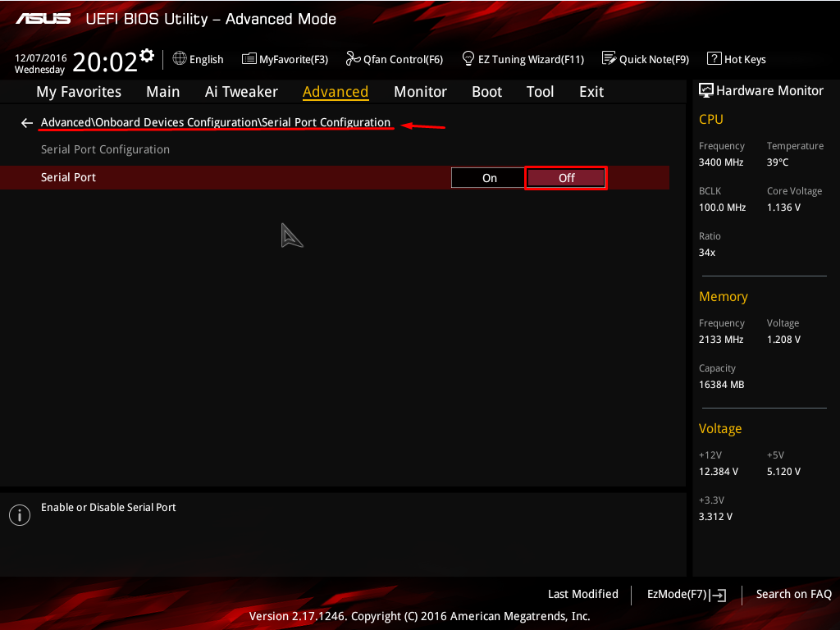The image size is (840, 630).
Task: Click the Quick Note pencil icon
Action: [x=609, y=58]
